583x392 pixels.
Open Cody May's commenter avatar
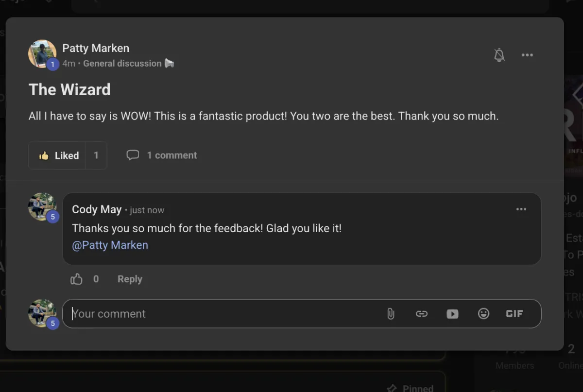point(42,207)
